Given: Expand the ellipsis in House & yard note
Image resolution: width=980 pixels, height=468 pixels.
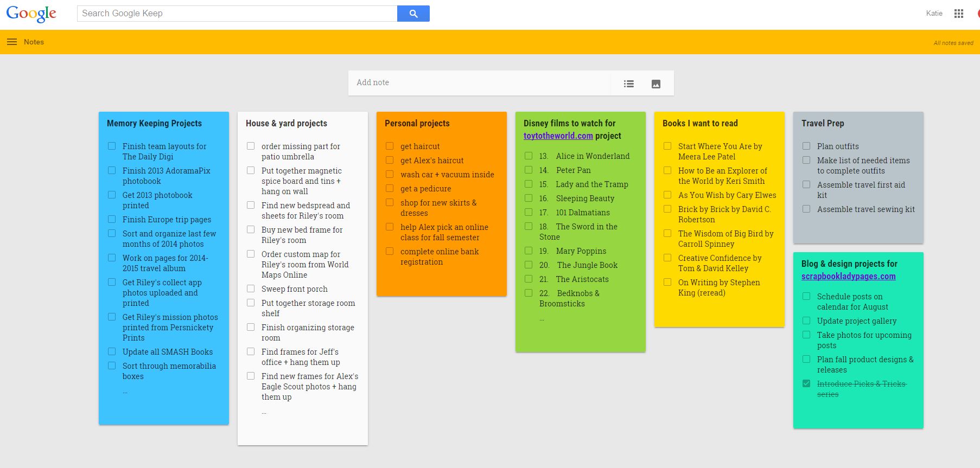Looking at the screenshot, I should pyautogui.click(x=264, y=412).
